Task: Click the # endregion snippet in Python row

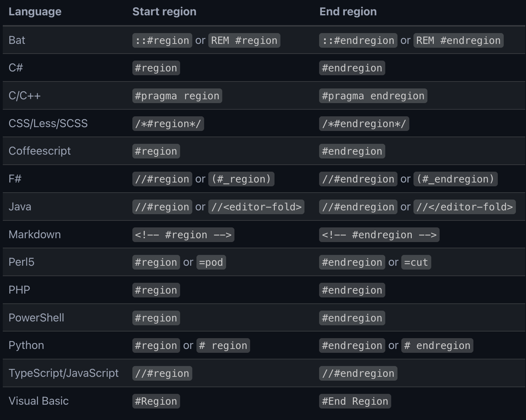Action: (x=437, y=345)
